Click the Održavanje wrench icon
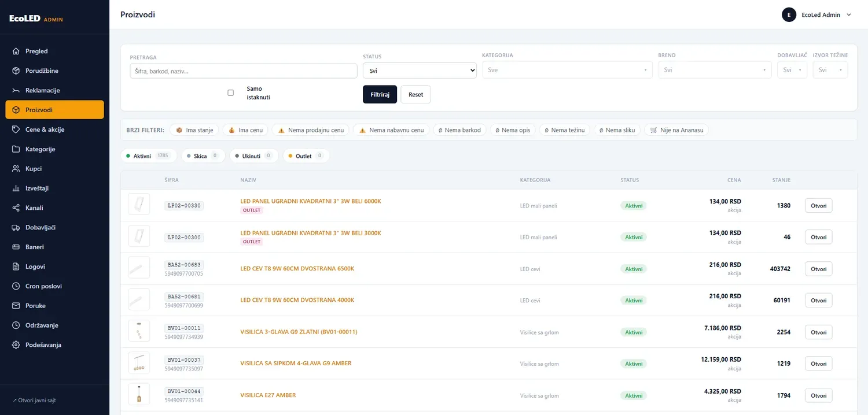 [16, 325]
